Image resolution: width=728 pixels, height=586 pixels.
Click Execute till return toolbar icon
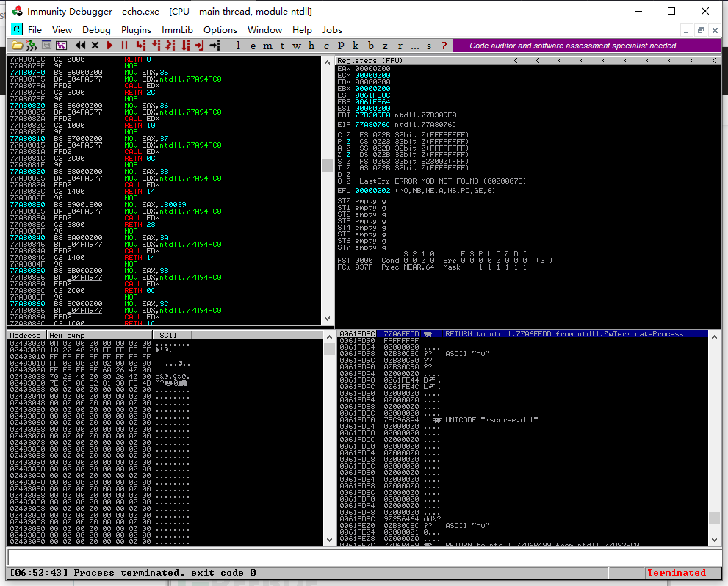click(200, 46)
